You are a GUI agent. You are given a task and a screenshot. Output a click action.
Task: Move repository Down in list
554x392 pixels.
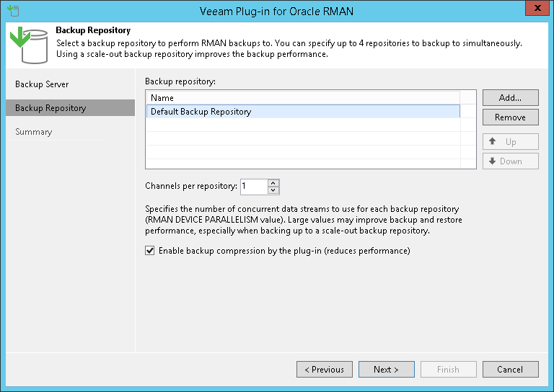click(511, 161)
